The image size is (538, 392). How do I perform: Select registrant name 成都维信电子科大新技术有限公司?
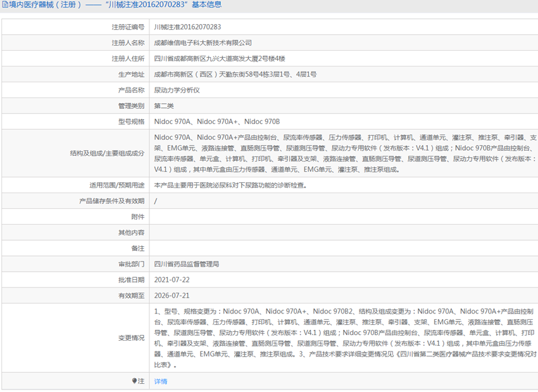(203, 42)
